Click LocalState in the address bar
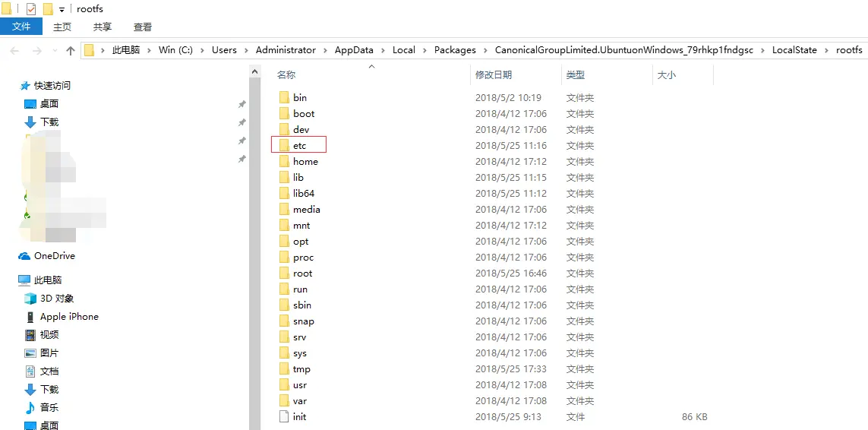The height and width of the screenshot is (430, 868). point(794,50)
